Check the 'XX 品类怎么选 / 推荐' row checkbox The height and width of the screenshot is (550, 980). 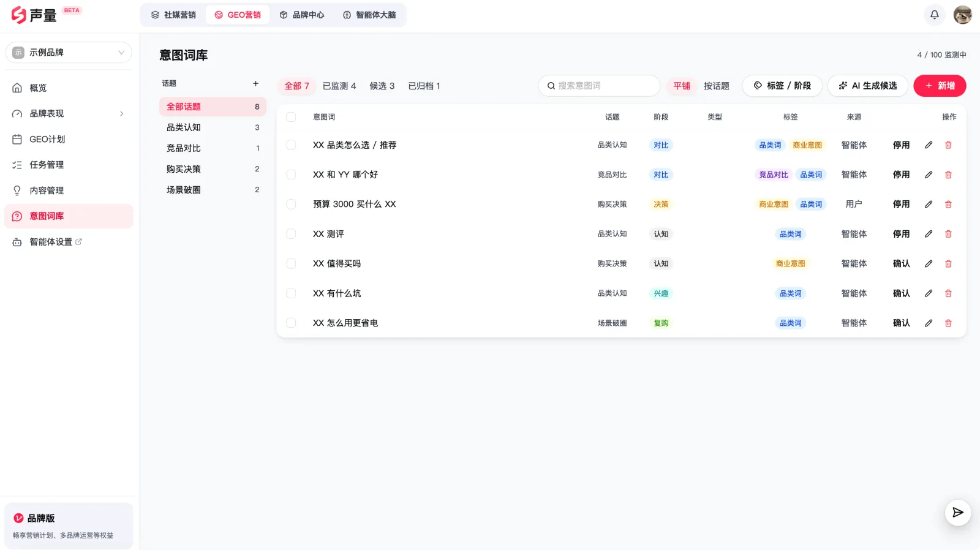[291, 145]
